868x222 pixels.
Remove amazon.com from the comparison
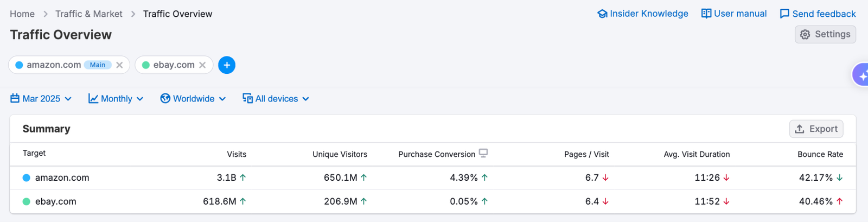pos(119,65)
